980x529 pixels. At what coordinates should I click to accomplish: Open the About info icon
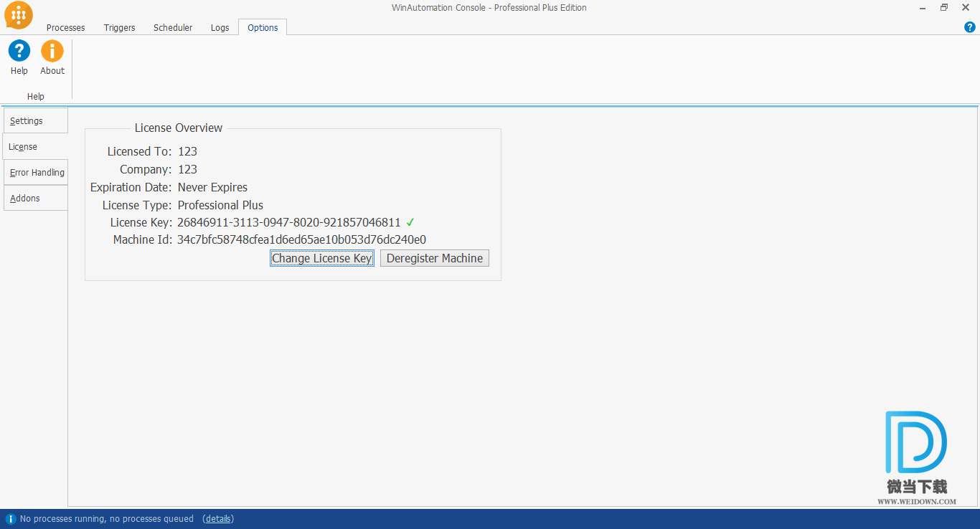pyautogui.click(x=52, y=57)
